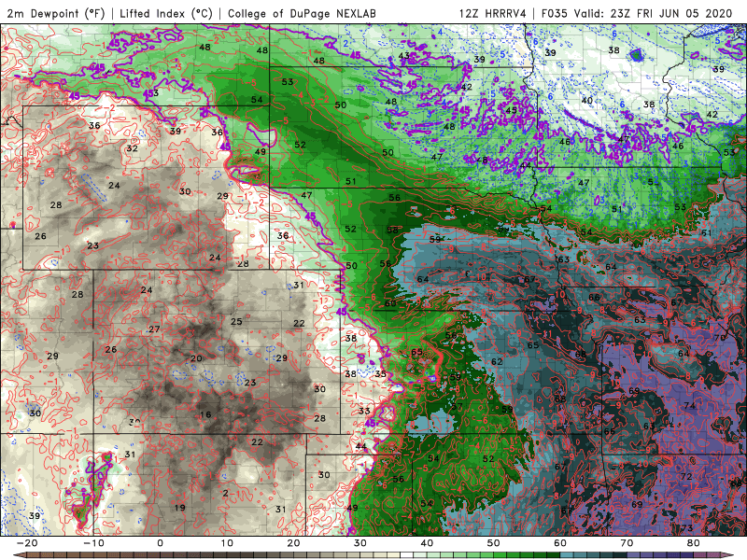Click the 72 dewpoint value on the map
Viewport: 747px width, 560px height.
[x=686, y=477]
